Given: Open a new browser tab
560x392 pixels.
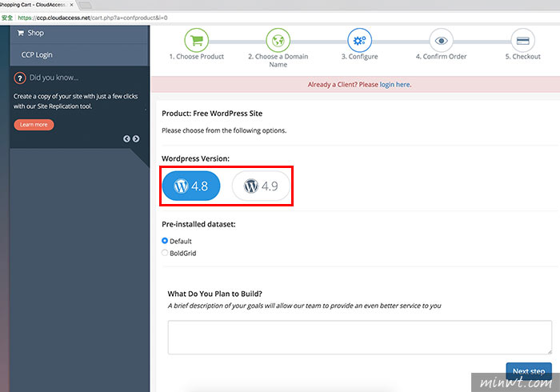Looking at the screenshot, I should (x=85, y=5).
